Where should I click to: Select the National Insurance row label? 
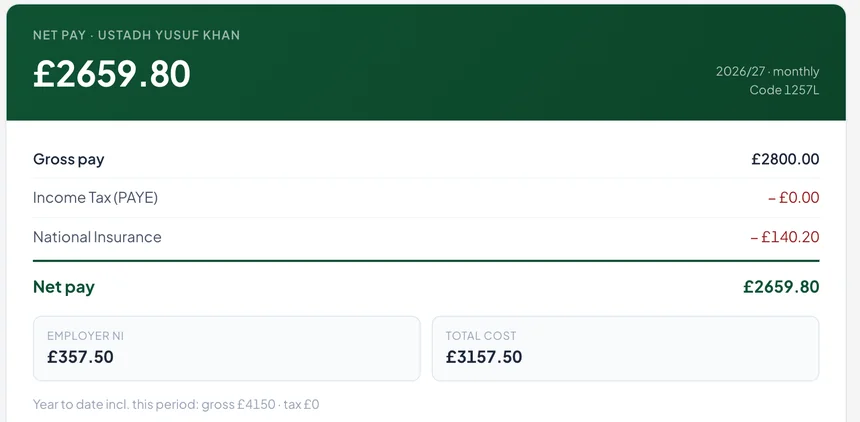(97, 237)
